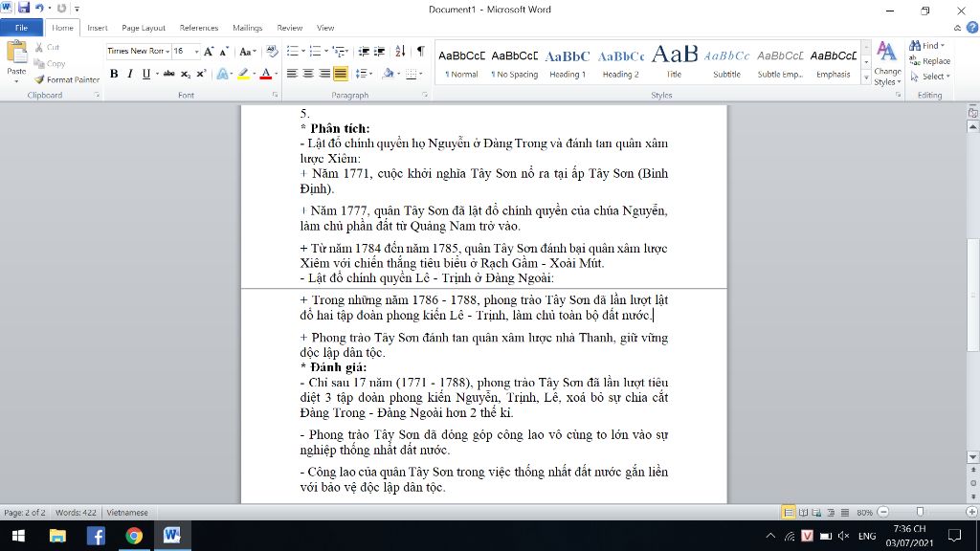Image resolution: width=980 pixels, height=551 pixels.
Task: Toggle Subscript formatting
Action: point(186,74)
